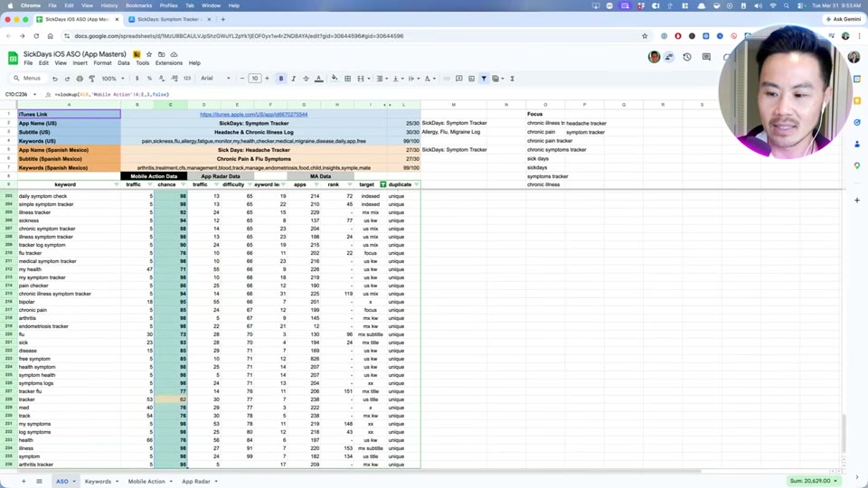Open the Data menu
868x488 pixels.
point(124,63)
